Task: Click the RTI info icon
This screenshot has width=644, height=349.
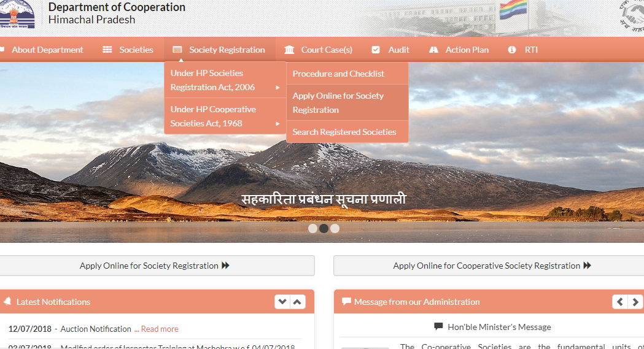Action: pyautogui.click(x=512, y=50)
